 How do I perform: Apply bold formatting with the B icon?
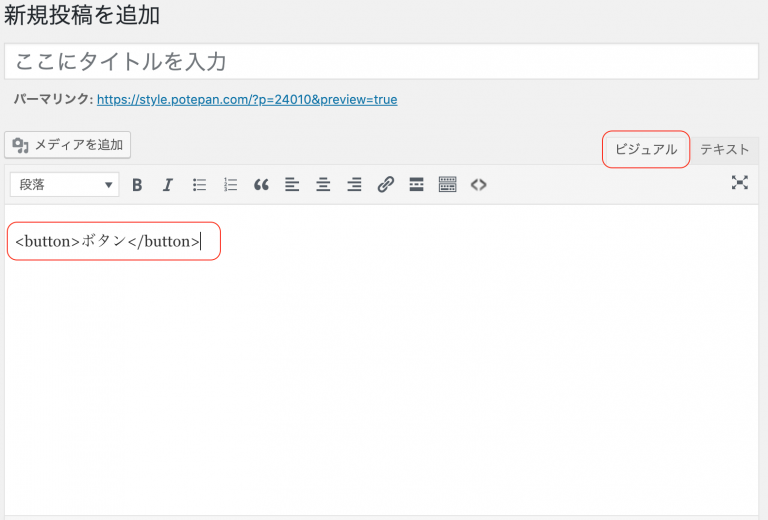tap(137, 185)
